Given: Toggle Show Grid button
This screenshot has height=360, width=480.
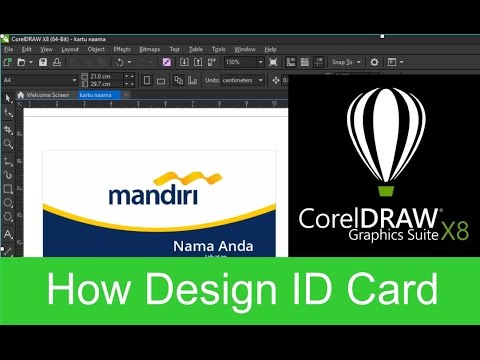Looking at the screenshot, I should coord(305,62).
